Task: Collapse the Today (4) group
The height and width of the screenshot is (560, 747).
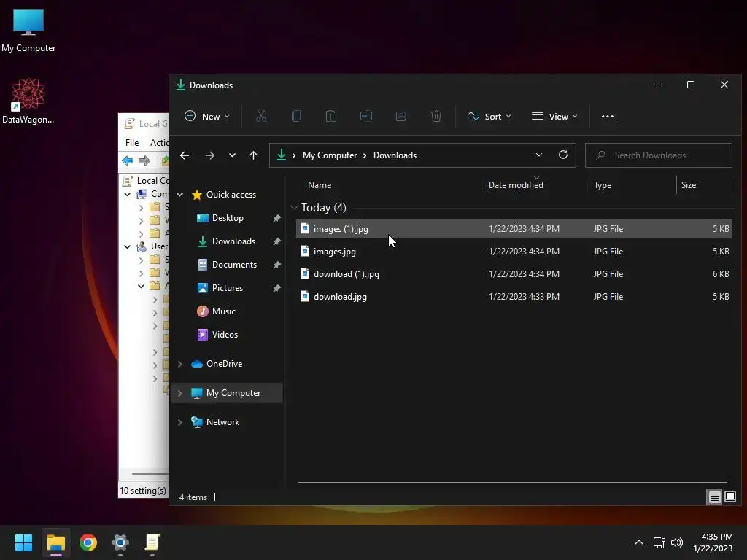Action: (294, 208)
